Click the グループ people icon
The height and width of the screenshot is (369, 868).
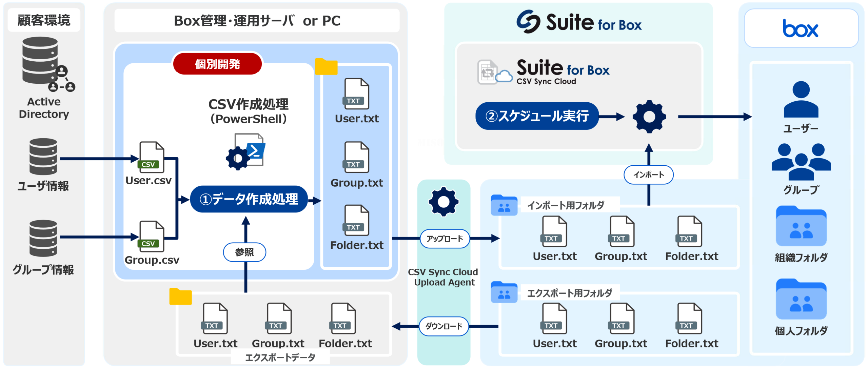pyautogui.click(x=801, y=162)
